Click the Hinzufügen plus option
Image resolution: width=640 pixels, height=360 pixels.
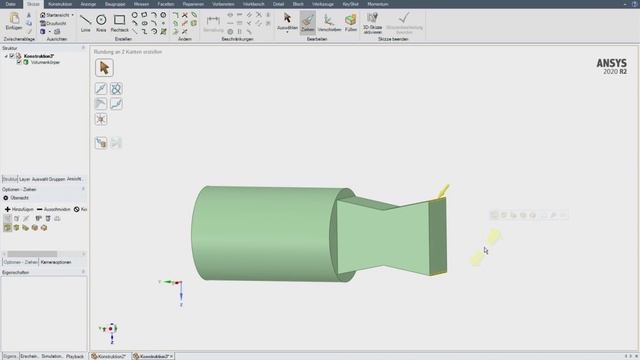(19, 209)
